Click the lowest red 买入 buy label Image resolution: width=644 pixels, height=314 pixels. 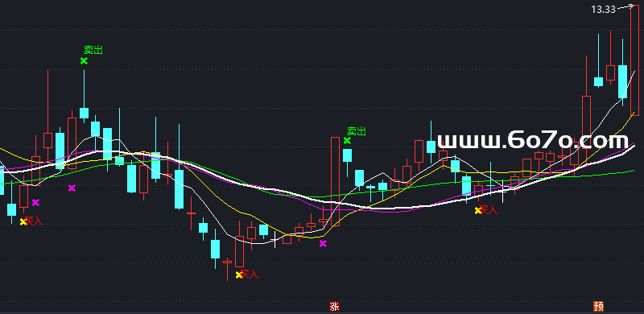pyautogui.click(x=250, y=274)
